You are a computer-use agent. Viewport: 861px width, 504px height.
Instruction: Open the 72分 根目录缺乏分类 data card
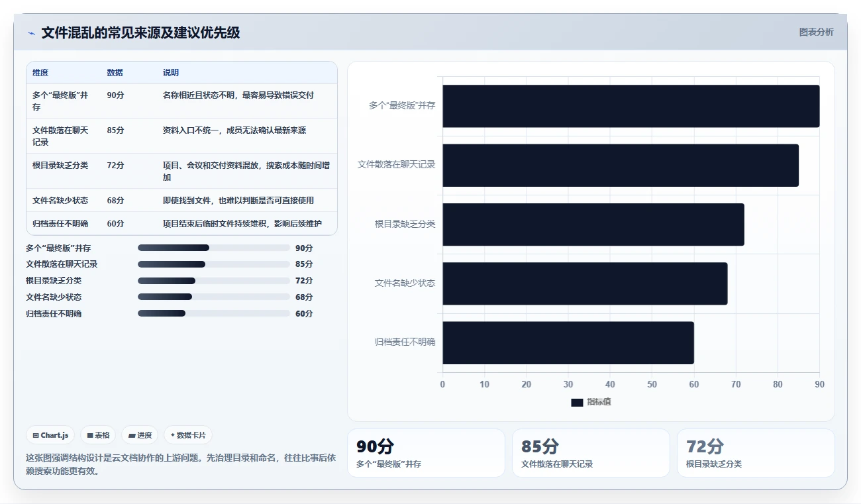pyautogui.click(x=756, y=453)
